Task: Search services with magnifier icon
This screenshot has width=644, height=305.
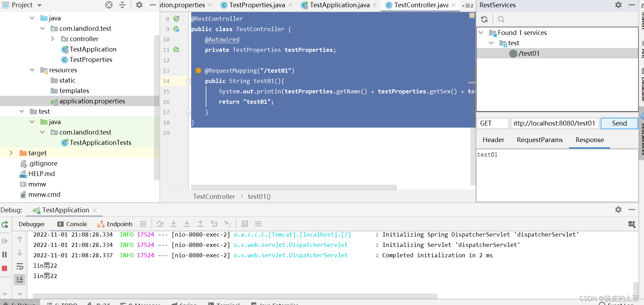Action: pos(501,19)
